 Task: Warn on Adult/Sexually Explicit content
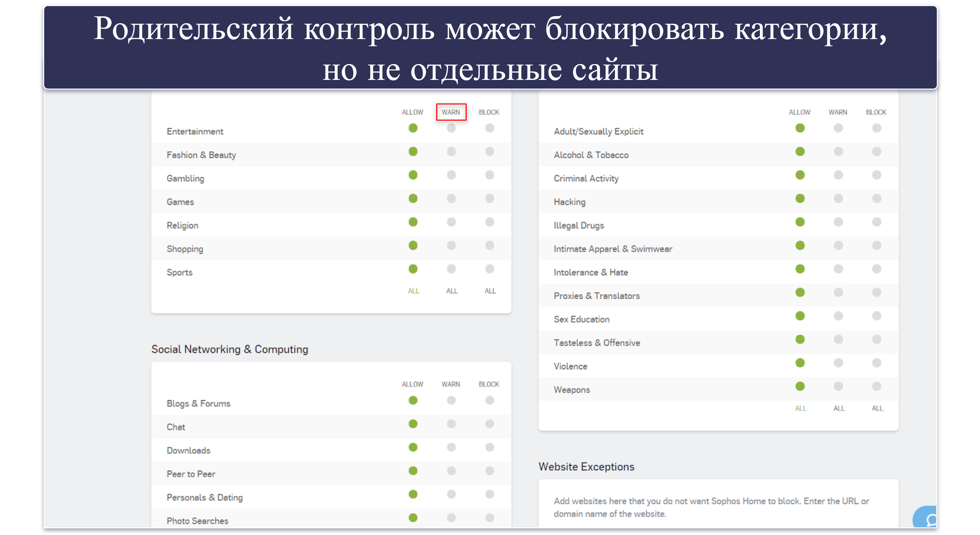(838, 128)
